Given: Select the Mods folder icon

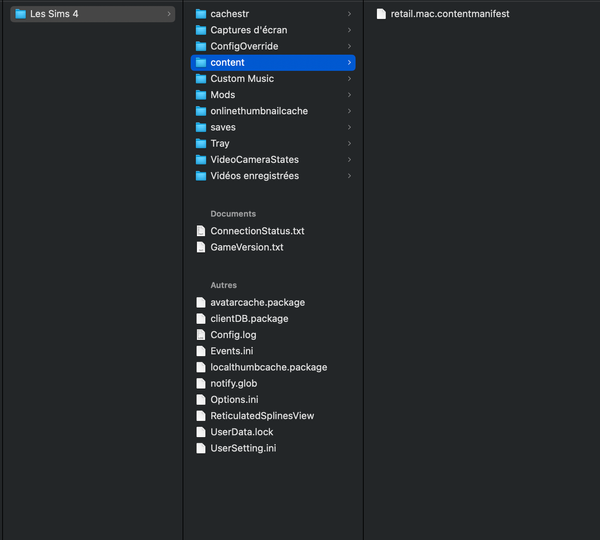Looking at the screenshot, I should (201, 95).
